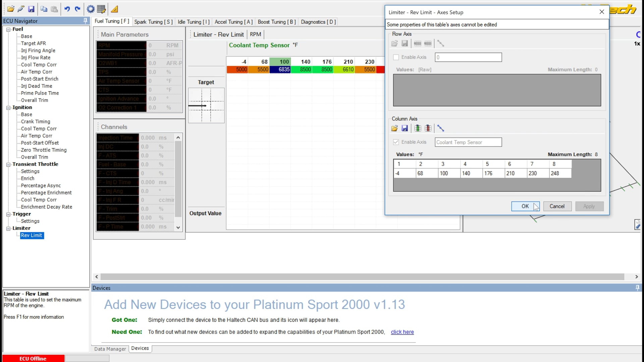Click the ECU connect plug icon
Screen dimensions: 644x362
click(x=21, y=9)
